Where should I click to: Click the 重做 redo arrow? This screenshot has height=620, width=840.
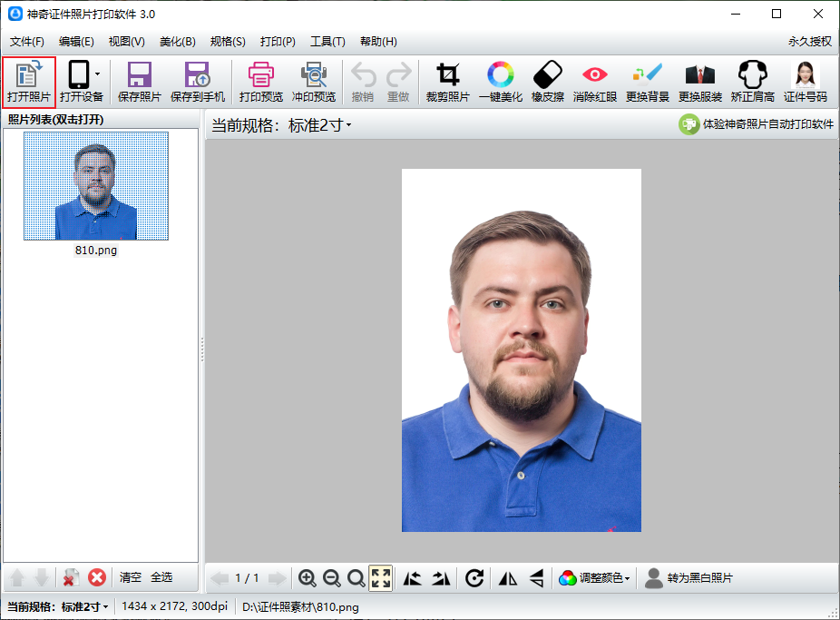398,82
